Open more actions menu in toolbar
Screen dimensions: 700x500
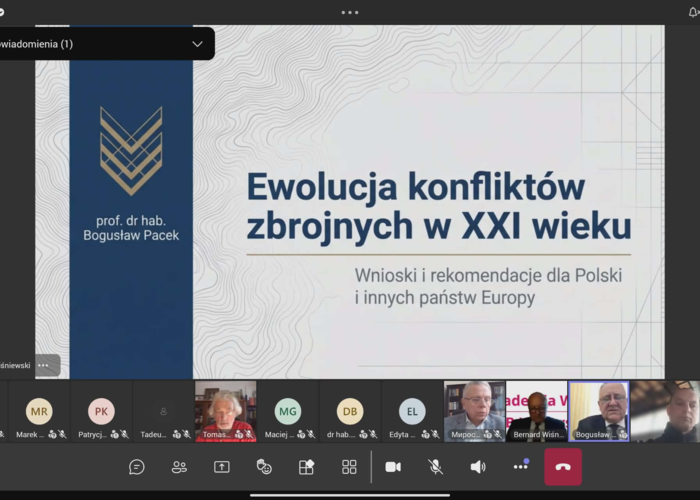click(521, 467)
